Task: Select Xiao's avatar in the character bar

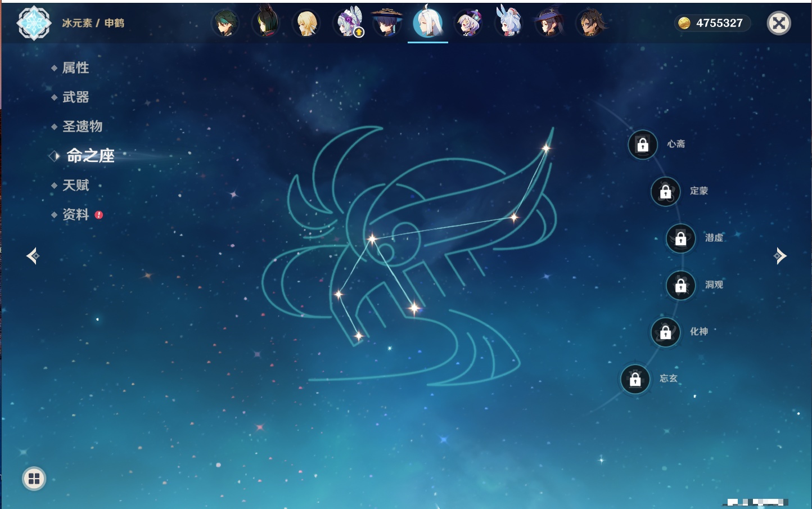Action: click(225, 24)
